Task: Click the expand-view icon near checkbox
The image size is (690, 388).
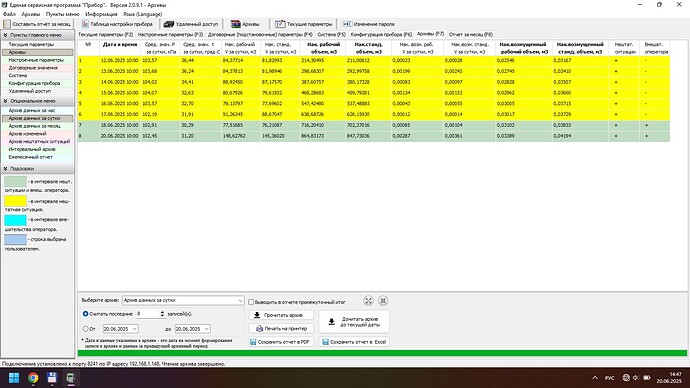Action: pyautogui.click(x=368, y=301)
